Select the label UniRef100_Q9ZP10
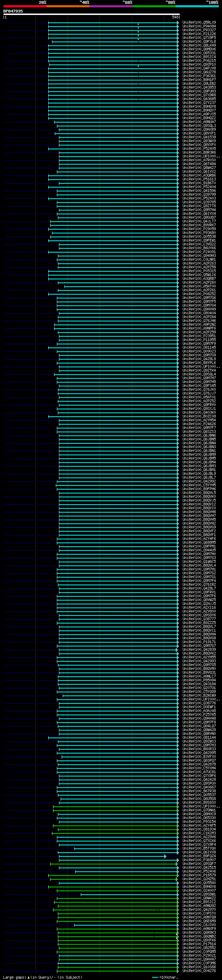This screenshot has height=980, width=222. point(199,64)
